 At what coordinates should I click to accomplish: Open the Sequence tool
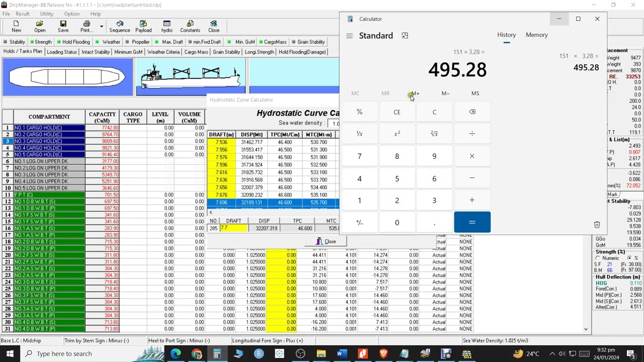coord(120,27)
